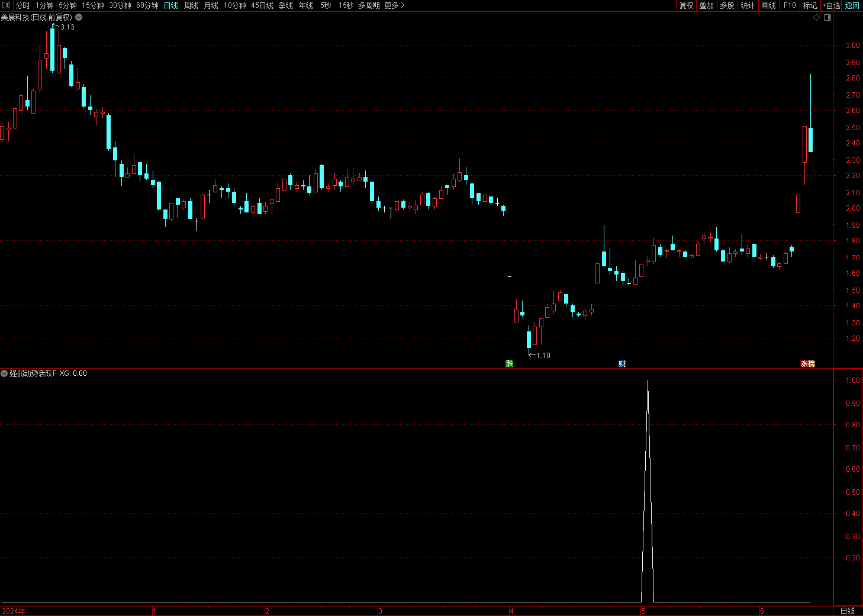The width and height of the screenshot is (863, 616).
Task: Click the green 跌 event marker
Action: click(510, 363)
